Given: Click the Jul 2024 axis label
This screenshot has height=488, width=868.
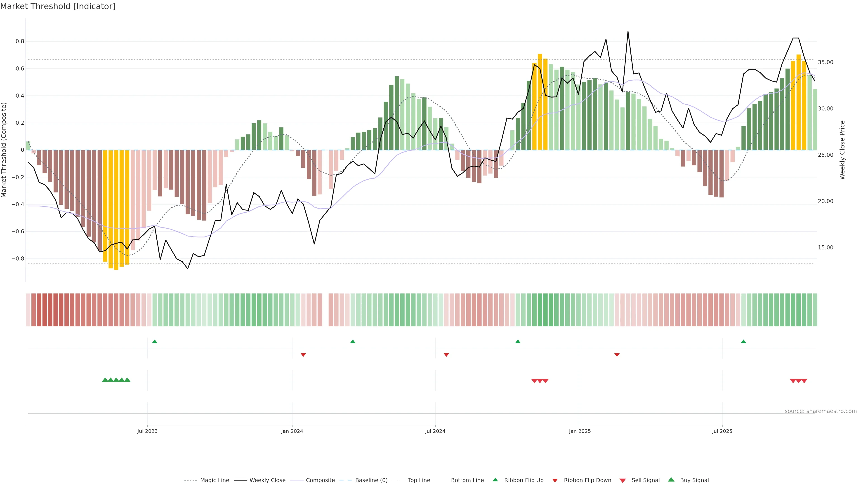Looking at the screenshot, I should [435, 431].
